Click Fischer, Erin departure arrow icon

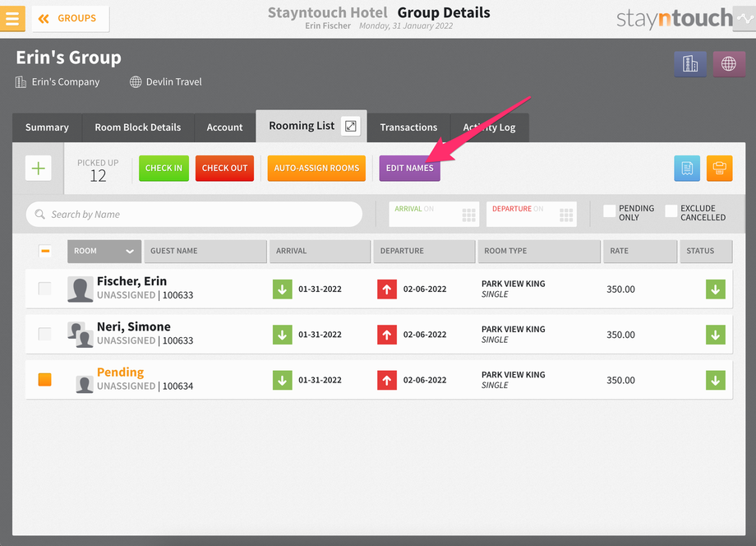pos(387,289)
